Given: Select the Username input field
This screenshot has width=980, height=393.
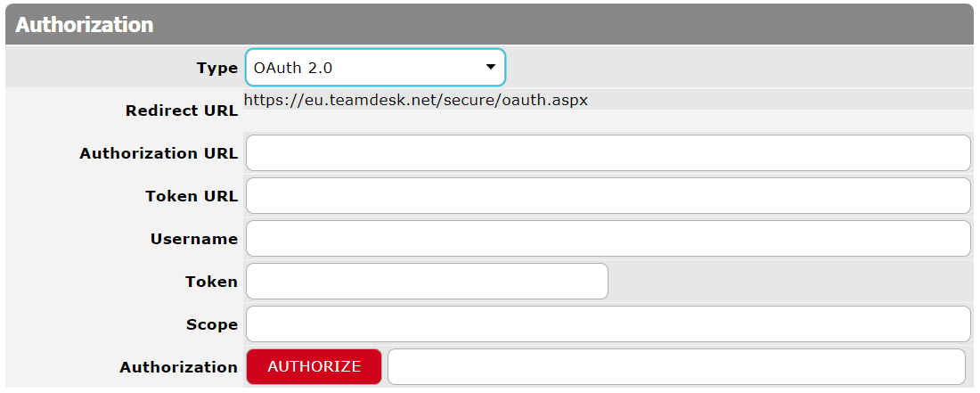Looking at the screenshot, I should click(608, 239).
